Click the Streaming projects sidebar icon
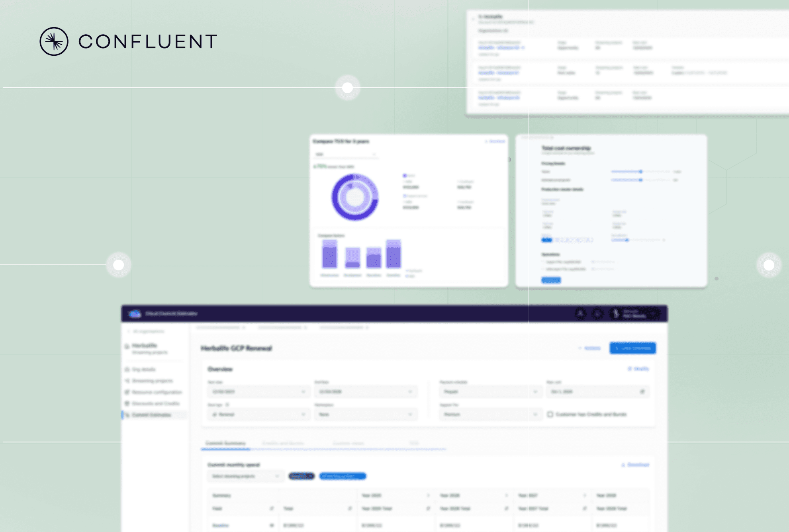Screen dimensions: 789x532 tap(127, 381)
